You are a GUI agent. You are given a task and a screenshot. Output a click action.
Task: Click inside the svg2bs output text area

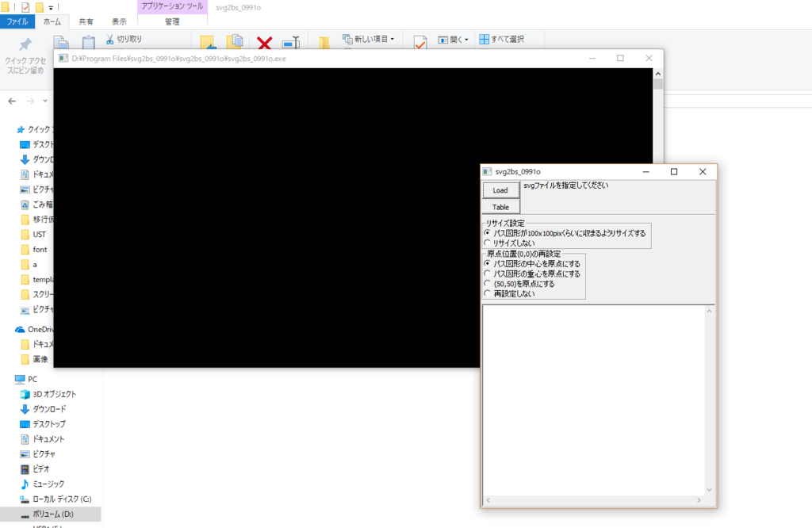click(x=593, y=400)
